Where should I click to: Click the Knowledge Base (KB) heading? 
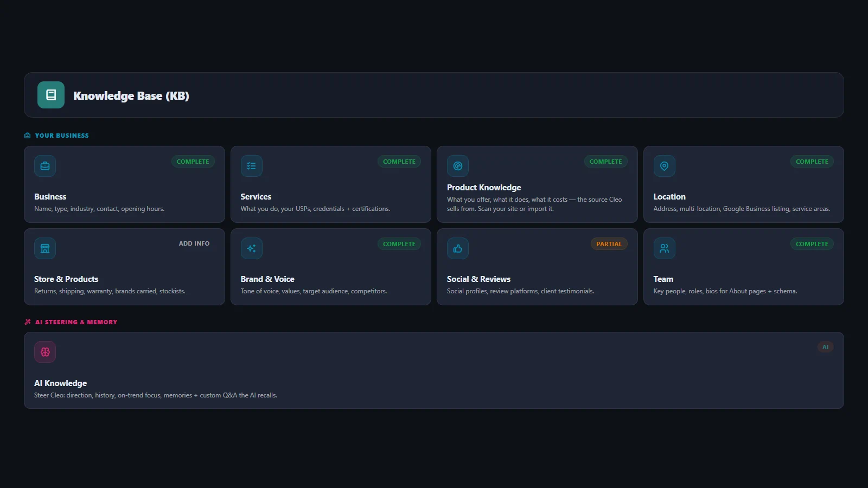[131, 96]
